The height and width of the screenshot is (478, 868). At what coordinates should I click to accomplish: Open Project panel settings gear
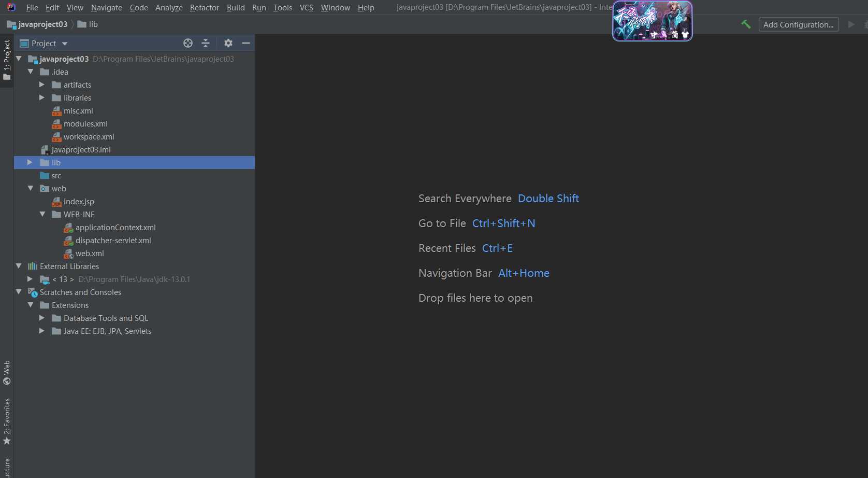coord(228,43)
